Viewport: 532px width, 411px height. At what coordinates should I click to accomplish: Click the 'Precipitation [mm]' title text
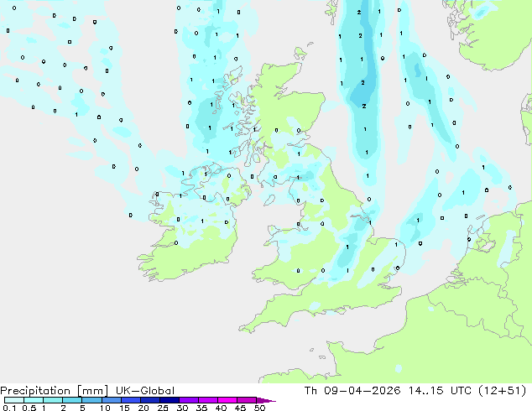coord(54,391)
